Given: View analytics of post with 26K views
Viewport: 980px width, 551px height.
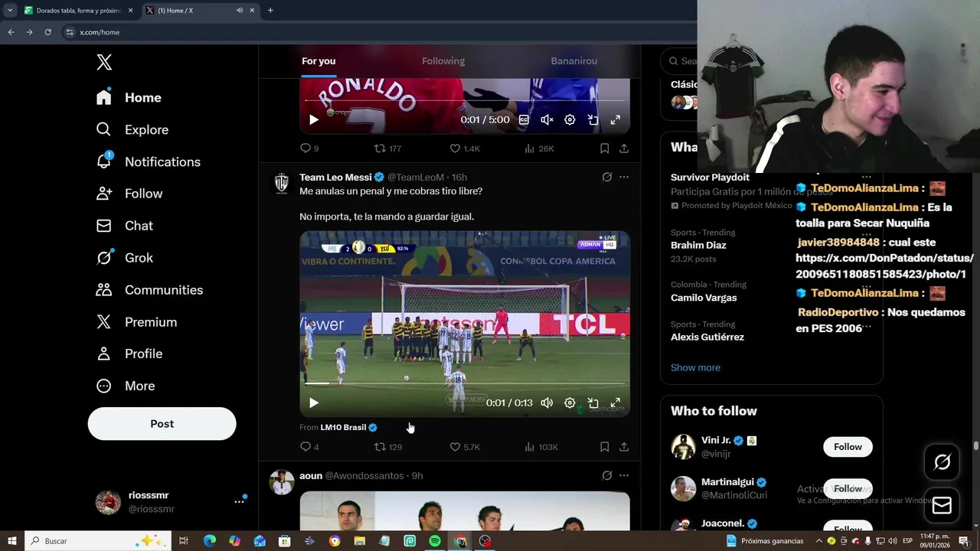Looking at the screenshot, I should [x=539, y=148].
